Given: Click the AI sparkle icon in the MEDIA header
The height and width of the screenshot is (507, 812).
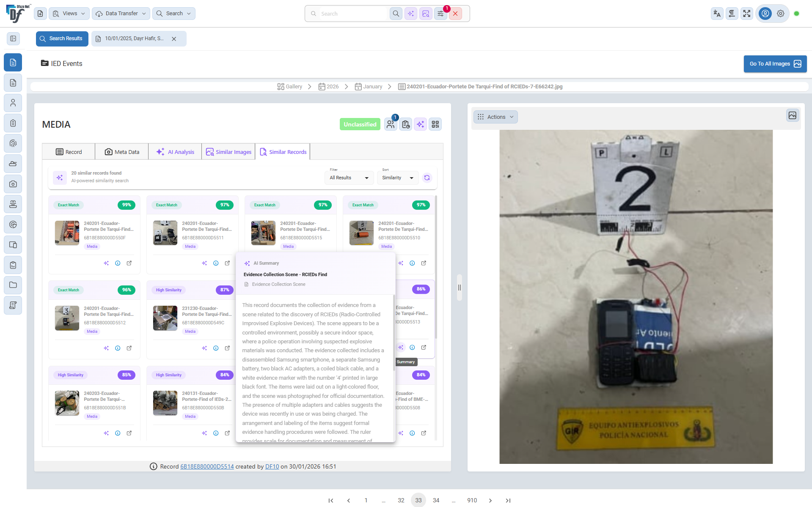Looking at the screenshot, I should tap(420, 124).
